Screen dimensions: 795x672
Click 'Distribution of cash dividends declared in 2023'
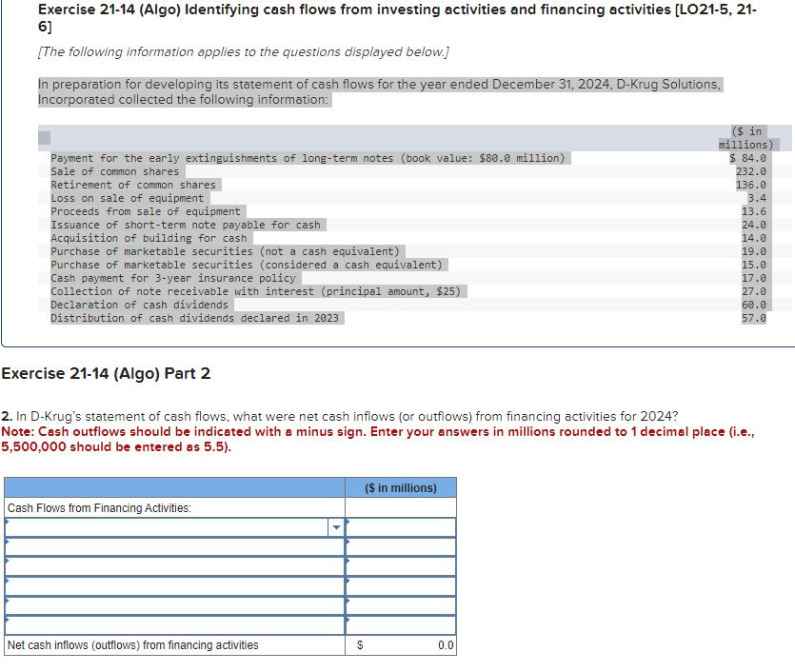194,318
